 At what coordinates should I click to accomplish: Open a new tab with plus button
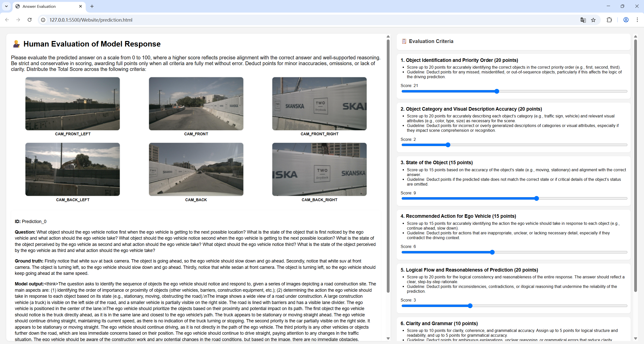coord(92,6)
